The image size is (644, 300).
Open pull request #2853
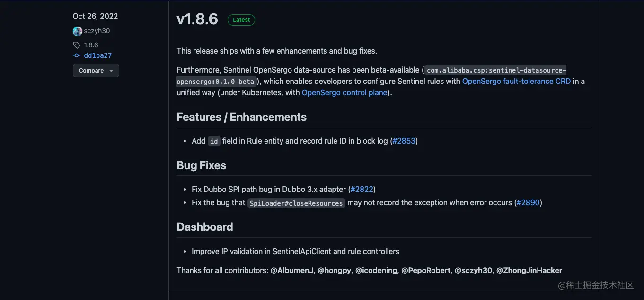(404, 141)
